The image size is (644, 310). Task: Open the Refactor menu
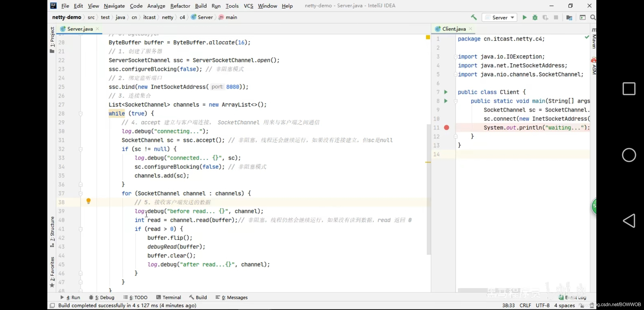click(180, 6)
